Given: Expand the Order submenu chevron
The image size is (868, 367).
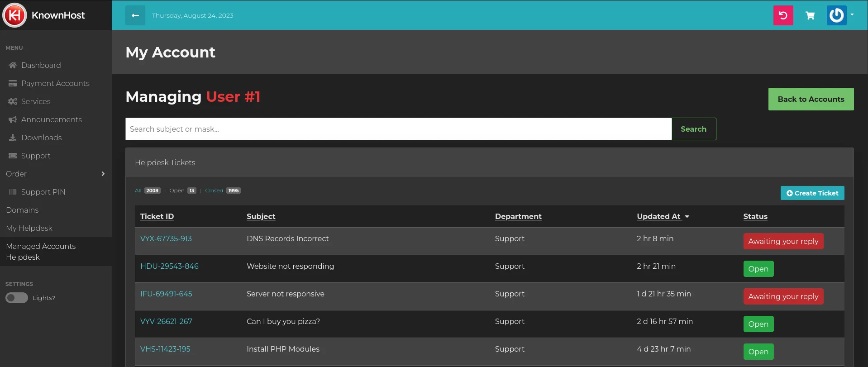Looking at the screenshot, I should pyautogui.click(x=103, y=174).
